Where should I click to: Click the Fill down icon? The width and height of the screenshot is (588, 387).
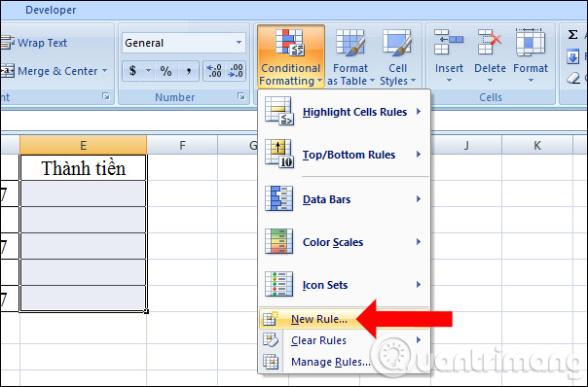572,57
